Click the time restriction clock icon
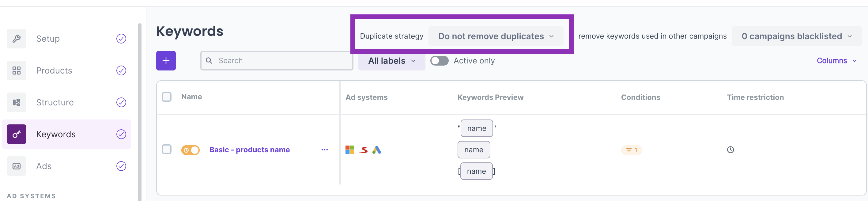This screenshot has height=201, width=868. pyautogui.click(x=730, y=150)
